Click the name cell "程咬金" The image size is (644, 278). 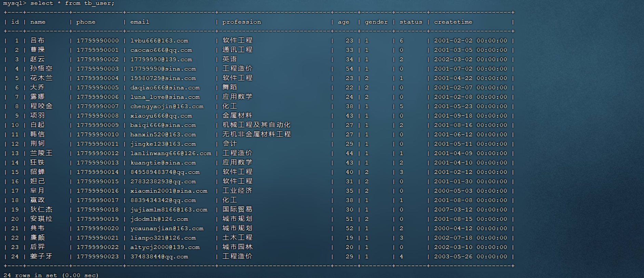click(x=41, y=106)
